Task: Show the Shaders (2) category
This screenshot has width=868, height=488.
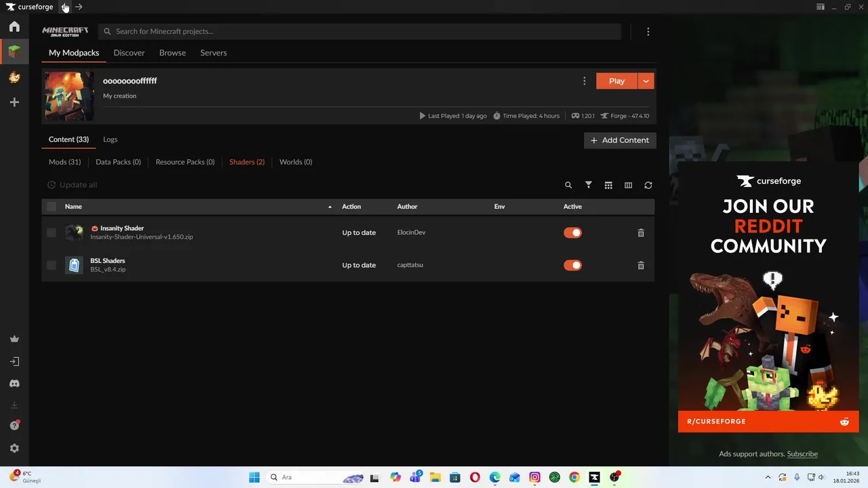Action: pos(247,162)
